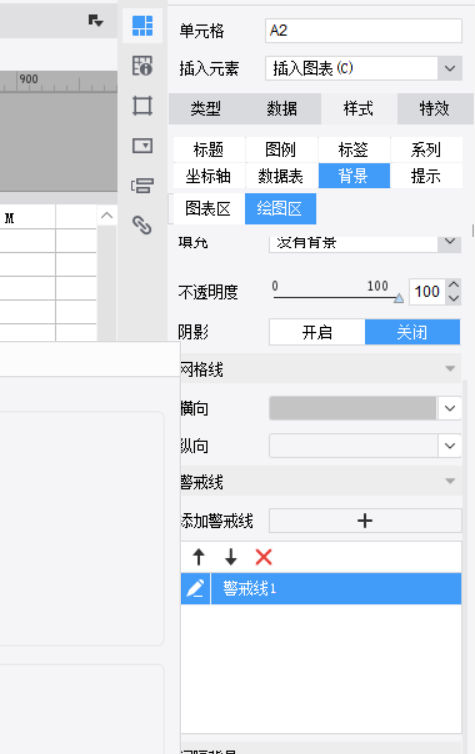The width and height of the screenshot is (475, 754).
Task: Click the opacity value field showing 100
Action: (428, 292)
